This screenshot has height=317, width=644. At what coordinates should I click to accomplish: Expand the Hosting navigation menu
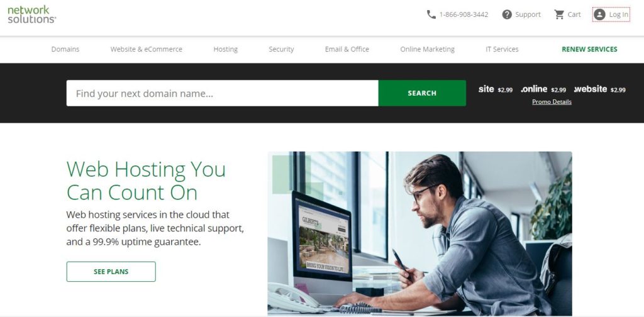(x=226, y=49)
